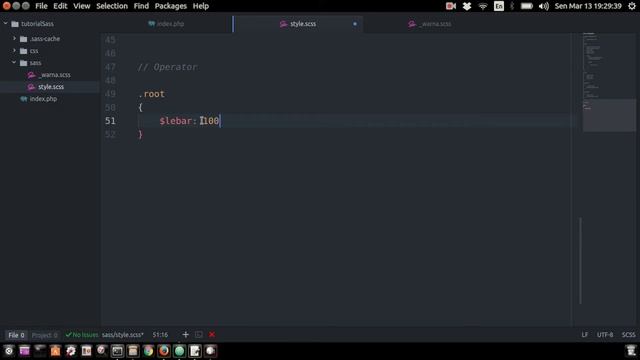
Task: Click the modified dot on style.scss tab
Action: (x=355, y=24)
